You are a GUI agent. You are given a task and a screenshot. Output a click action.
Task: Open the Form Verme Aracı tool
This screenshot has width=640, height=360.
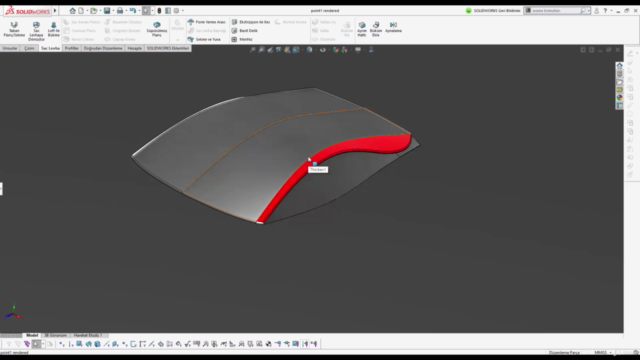(207, 22)
